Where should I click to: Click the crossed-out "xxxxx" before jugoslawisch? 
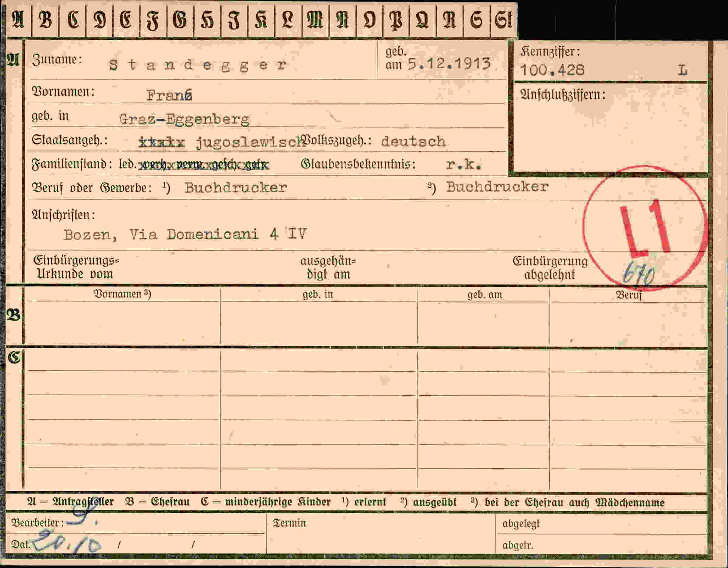pos(161,142)
